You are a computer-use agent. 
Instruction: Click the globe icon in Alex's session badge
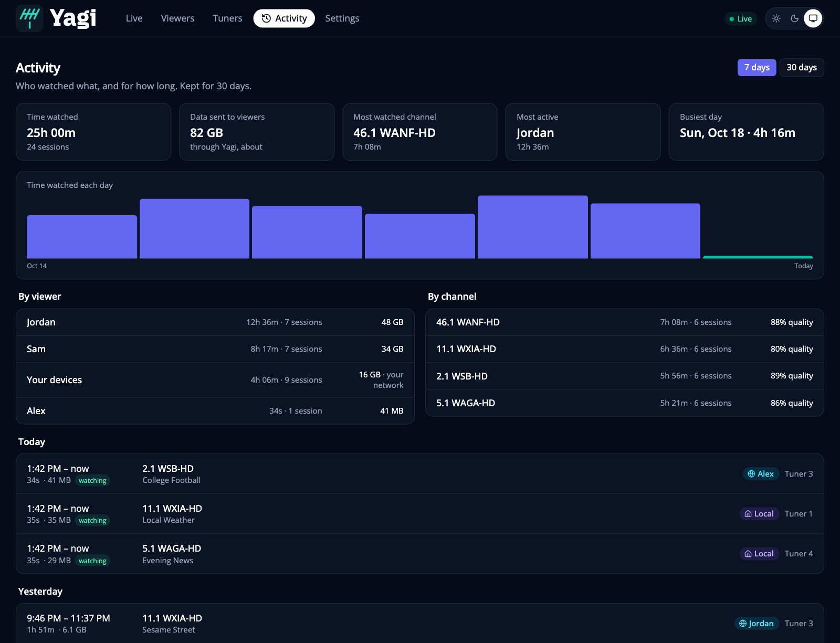[x=751, y=474]
